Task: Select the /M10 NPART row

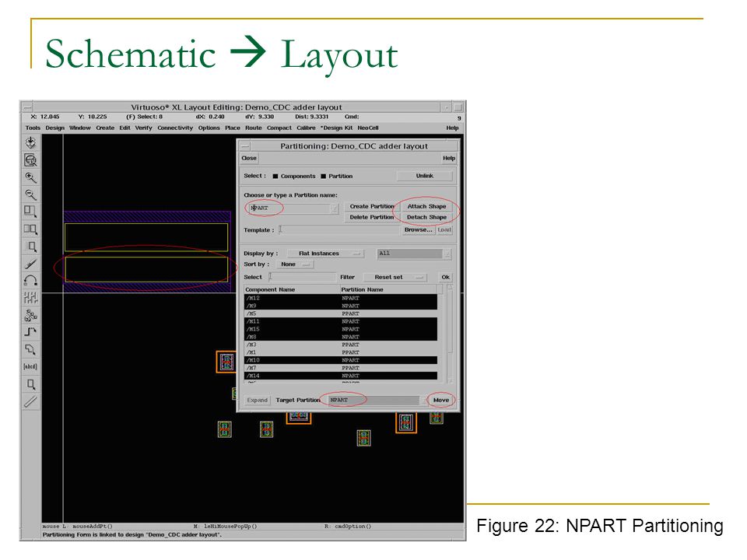Action: pos(341,360)
